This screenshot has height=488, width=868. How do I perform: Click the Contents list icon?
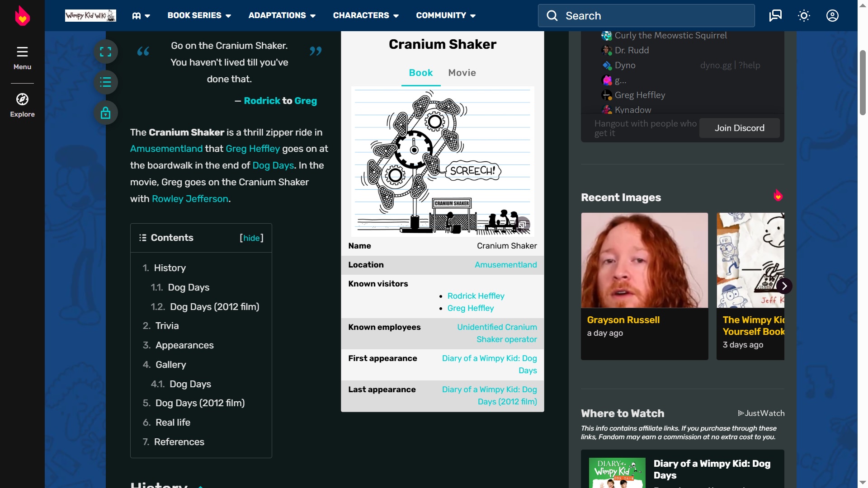pyautogui.click(x=142, y=238)
